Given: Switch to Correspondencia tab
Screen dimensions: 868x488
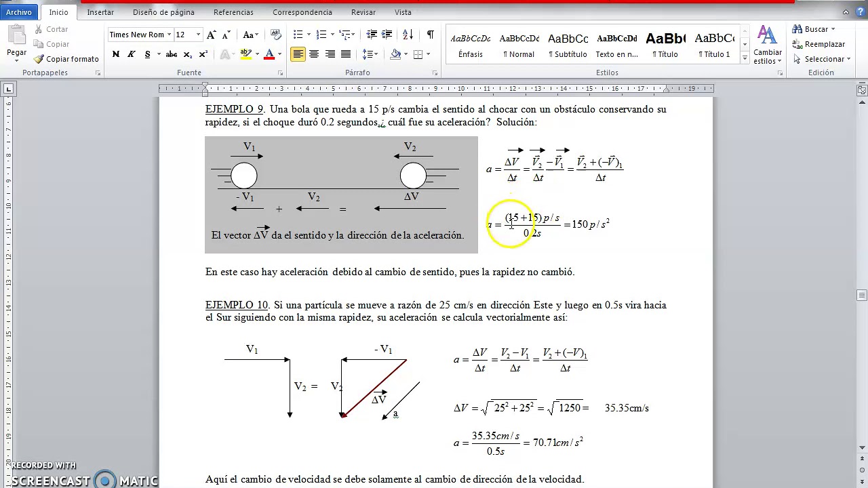Looking at the screenshot, I should click(302, 12).
